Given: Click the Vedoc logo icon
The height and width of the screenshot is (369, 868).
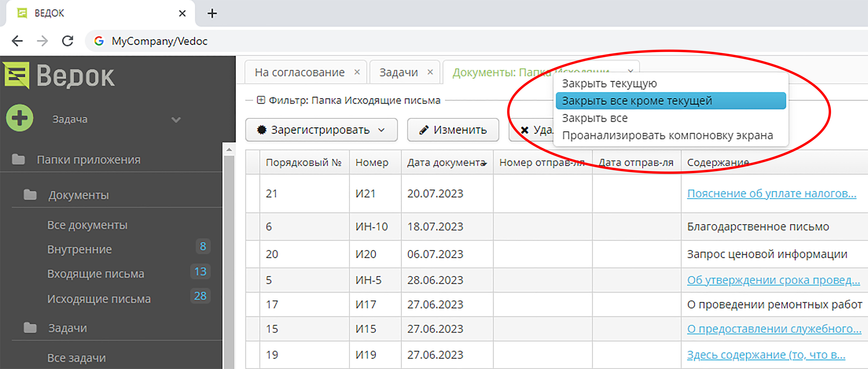Looking at the screenshot, I should click(x=17, y=75).
